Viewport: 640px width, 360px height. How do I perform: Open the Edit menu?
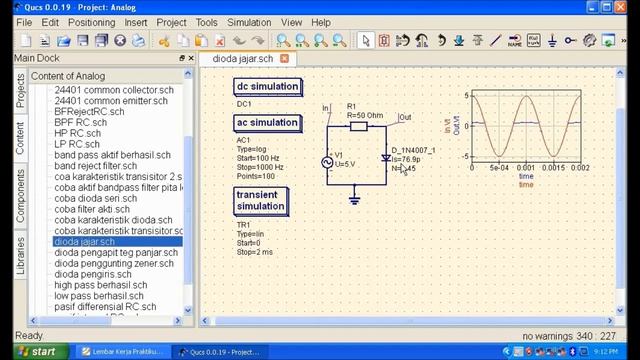pyautogui.click(x=50, y=22)
